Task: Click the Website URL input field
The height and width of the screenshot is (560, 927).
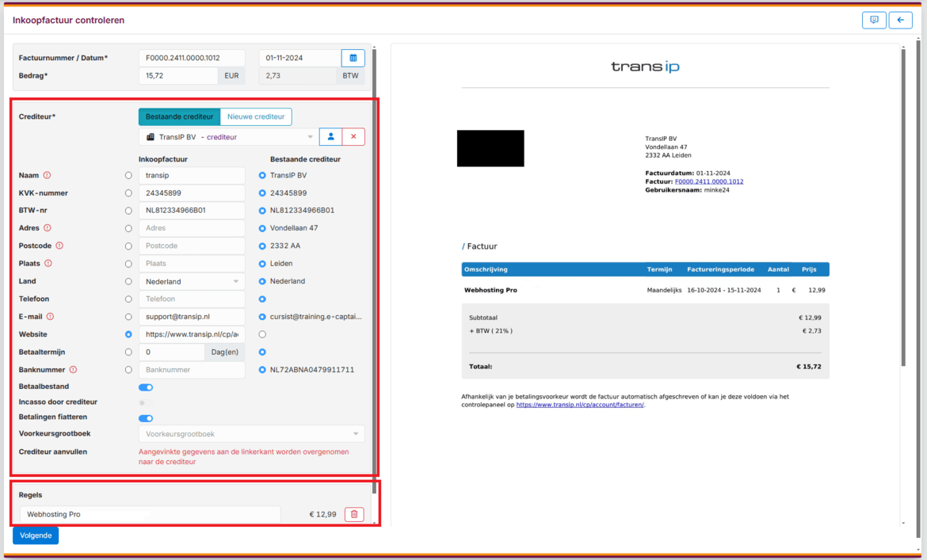Action: click(x=192, y=334)
